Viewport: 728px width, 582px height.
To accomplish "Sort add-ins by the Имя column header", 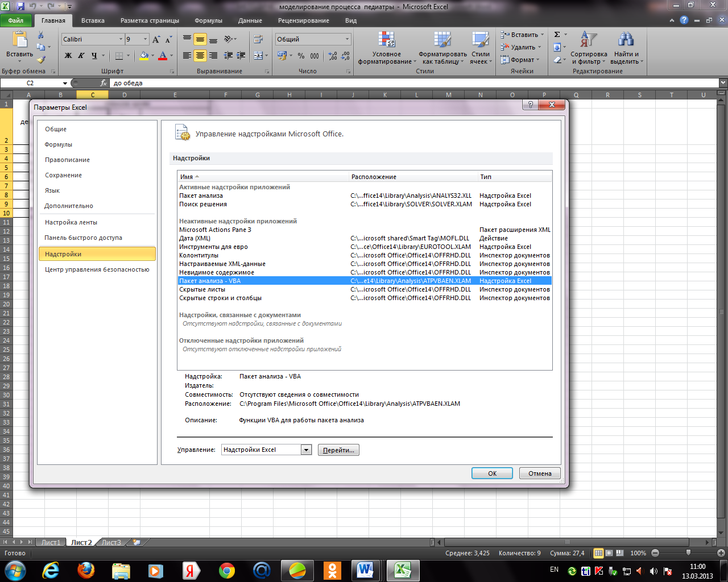I will tap(263, 177).
